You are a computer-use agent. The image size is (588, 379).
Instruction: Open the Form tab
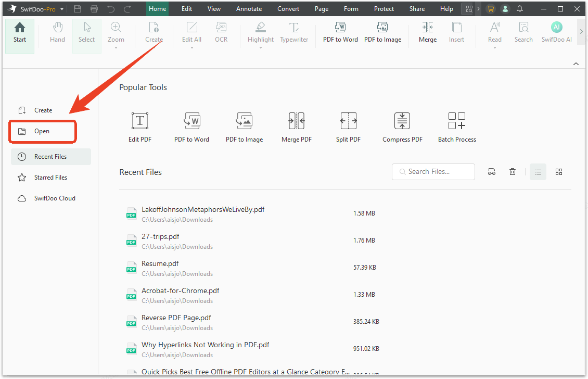351,9
